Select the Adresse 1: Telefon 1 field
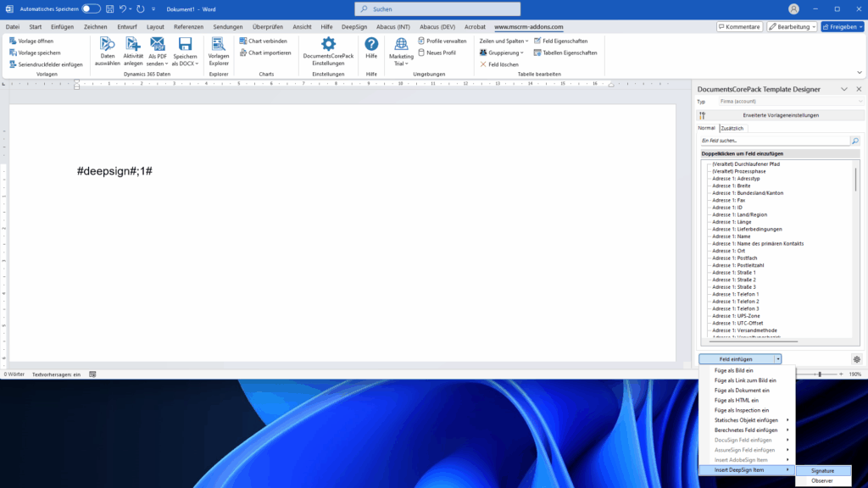This screenshot has height=488, width=868. [735, 294]
